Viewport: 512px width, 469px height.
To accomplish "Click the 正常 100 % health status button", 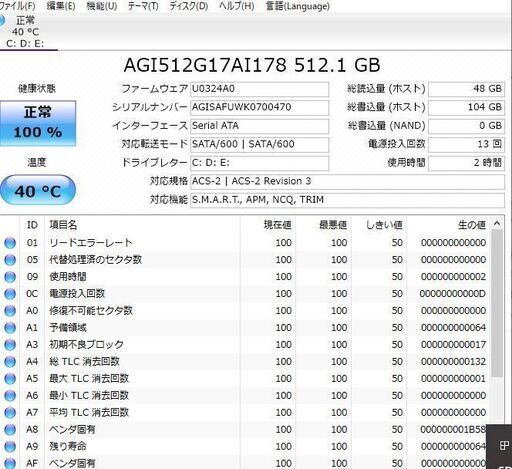I will (38, 123).
